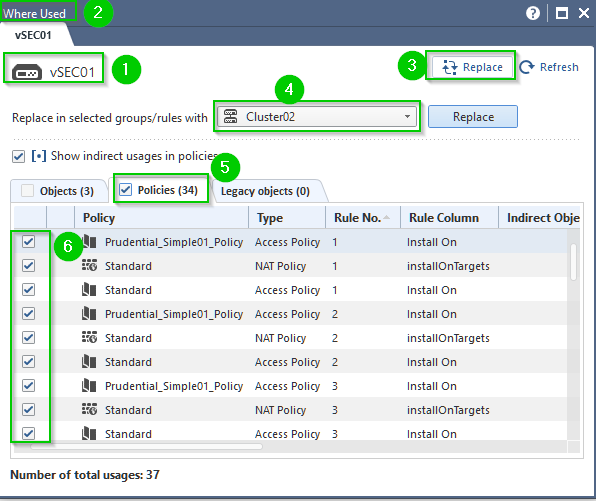Click NAT Policy type in Standard rule 3 row
596x501 pixels.
(281, 410)
